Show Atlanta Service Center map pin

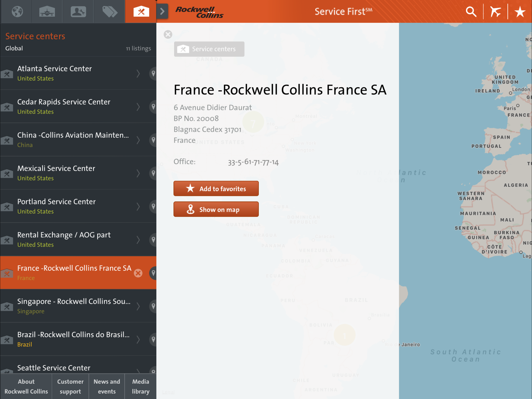153,73
